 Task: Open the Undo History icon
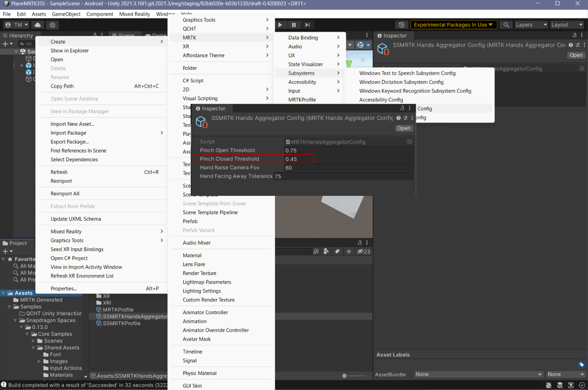point(402,25)
